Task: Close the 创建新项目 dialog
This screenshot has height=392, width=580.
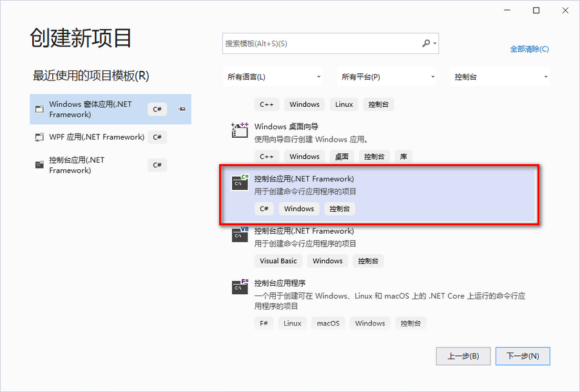Action: click(x=565, y=10)
